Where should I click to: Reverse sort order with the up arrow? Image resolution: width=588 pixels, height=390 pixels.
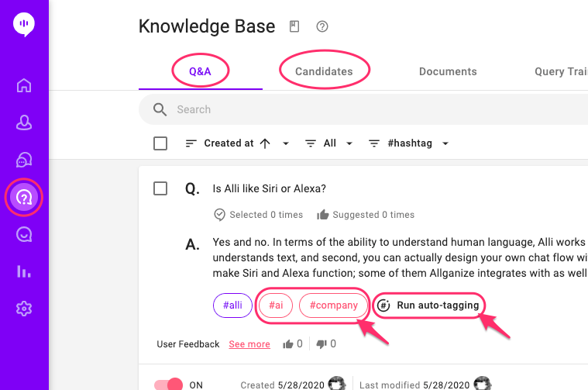coord(265,143)
